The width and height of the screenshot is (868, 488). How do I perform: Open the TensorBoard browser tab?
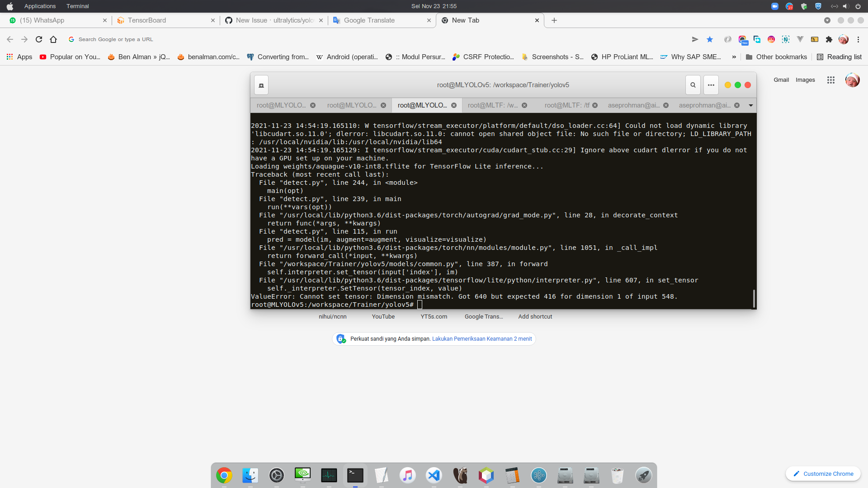coord(165,20)
